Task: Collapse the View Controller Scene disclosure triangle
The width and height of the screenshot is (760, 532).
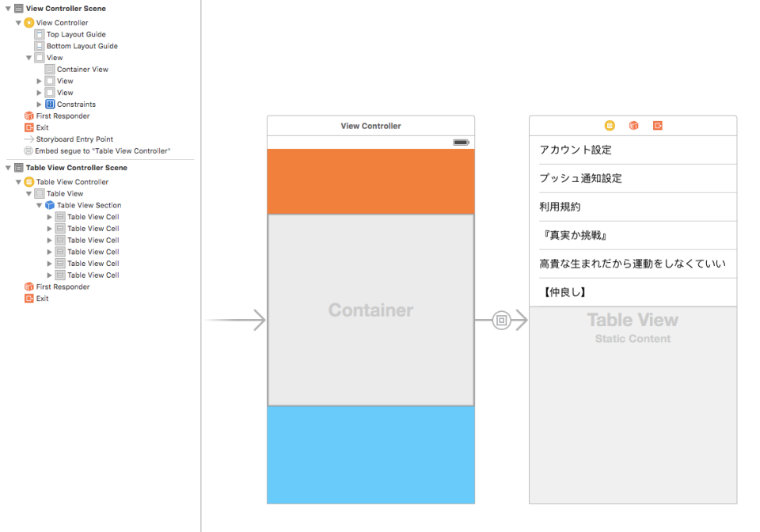Action: tap(6, 8)
